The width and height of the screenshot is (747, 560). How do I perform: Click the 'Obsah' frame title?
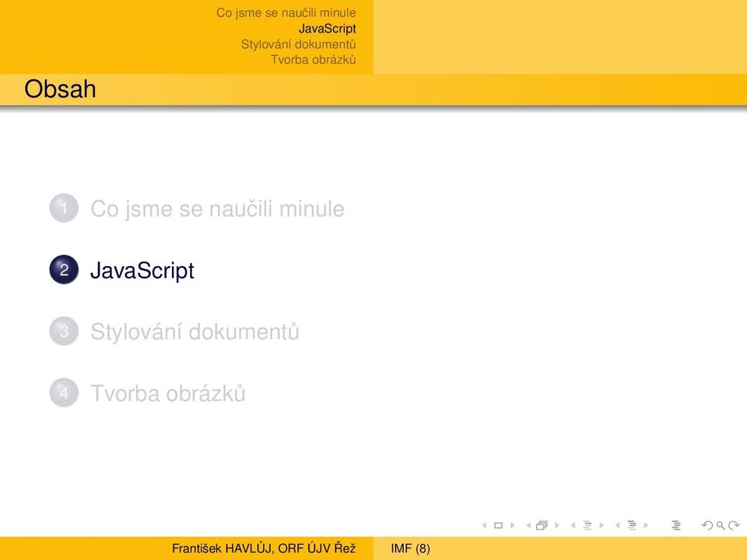coord(60,89)
